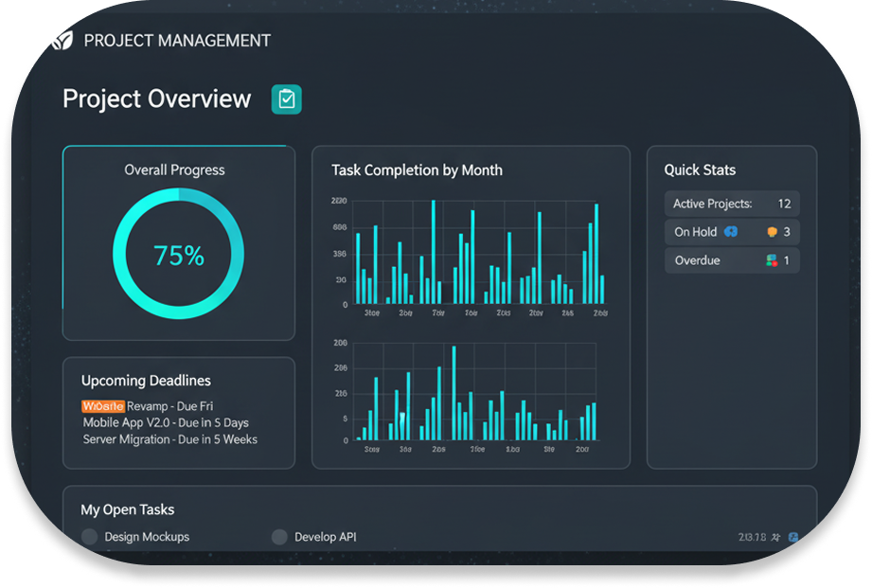Click the Upcoming Deadlines card title
The height and width of the screenshot is (588, 872).
[146, 381]
